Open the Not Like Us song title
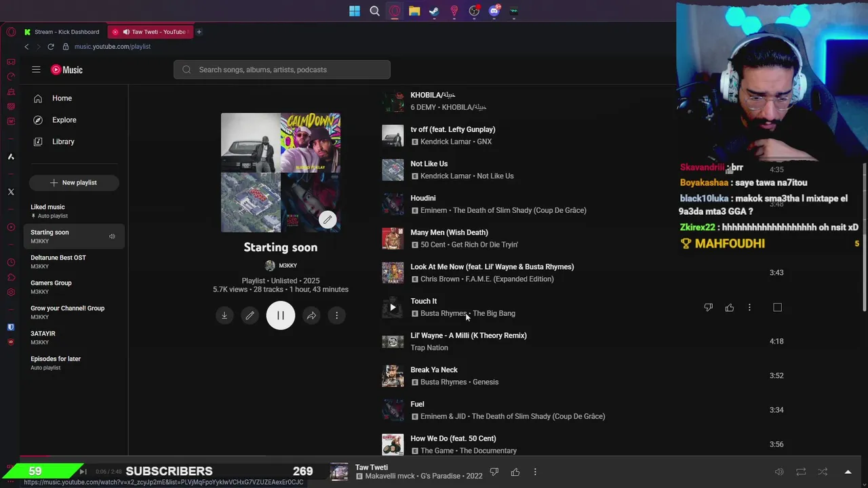Screen dimensions: 868x488 pyautogui.click(x=429, y=164)
